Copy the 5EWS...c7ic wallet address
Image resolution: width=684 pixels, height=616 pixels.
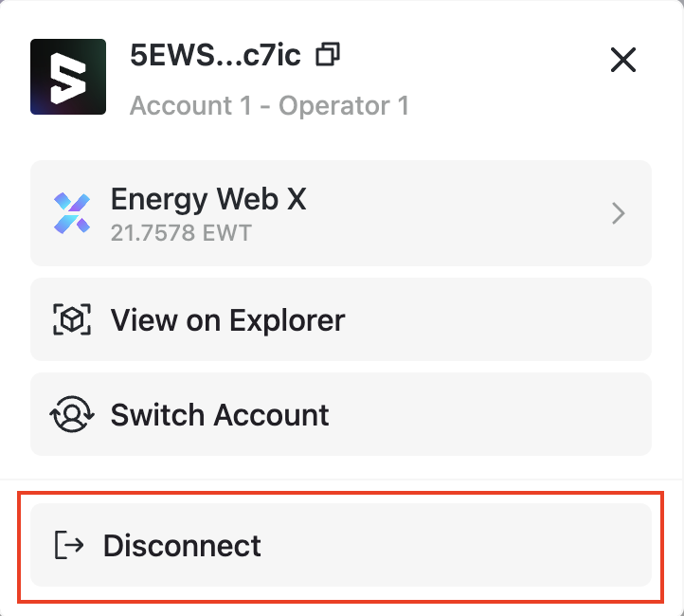[329, 55]
